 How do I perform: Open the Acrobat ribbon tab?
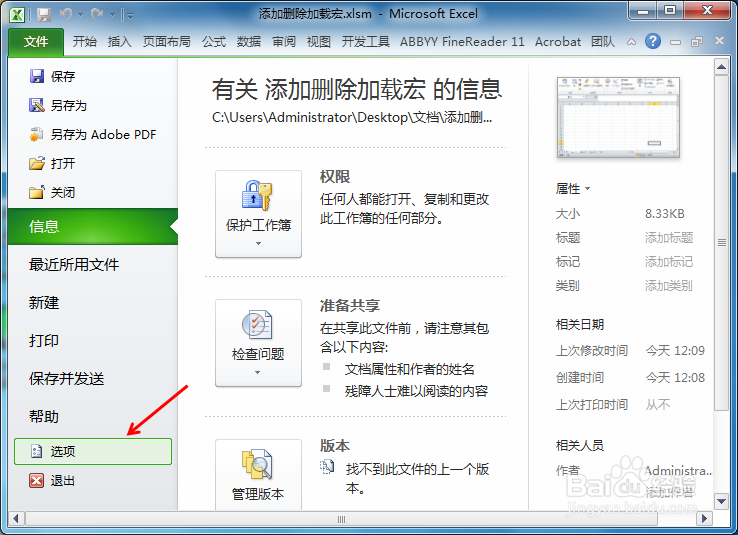tap(558, 42)
